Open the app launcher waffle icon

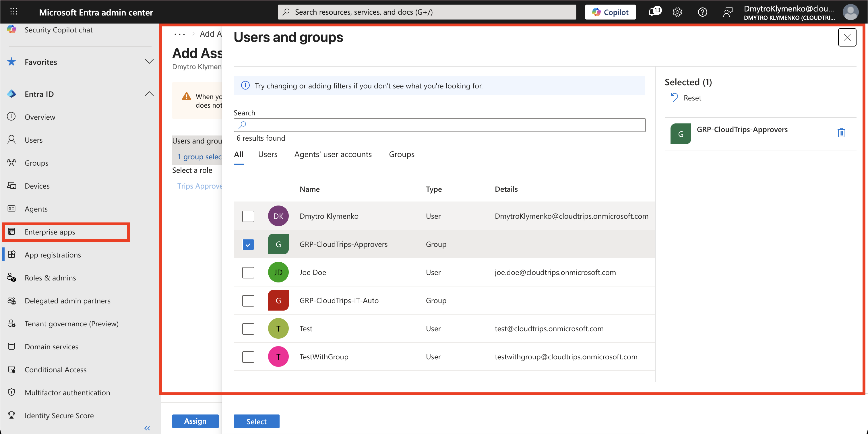[14, 12]
